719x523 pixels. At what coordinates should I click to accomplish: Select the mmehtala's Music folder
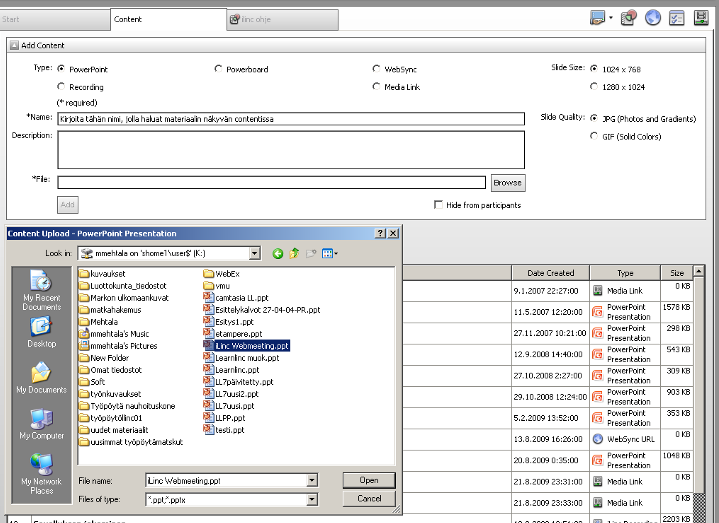pyautogui.click(x=114, y=334)
